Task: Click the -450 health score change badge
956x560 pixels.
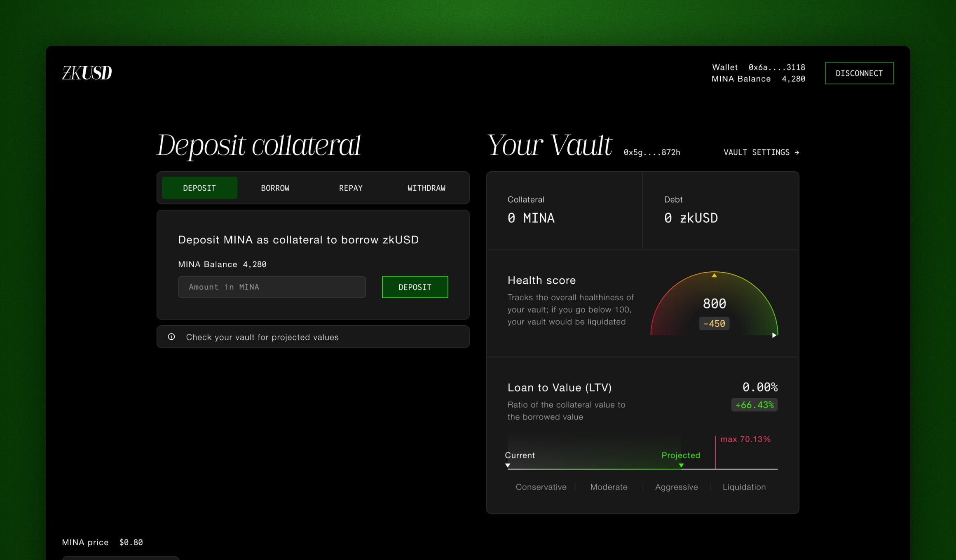Action: (x=715, y=324)
